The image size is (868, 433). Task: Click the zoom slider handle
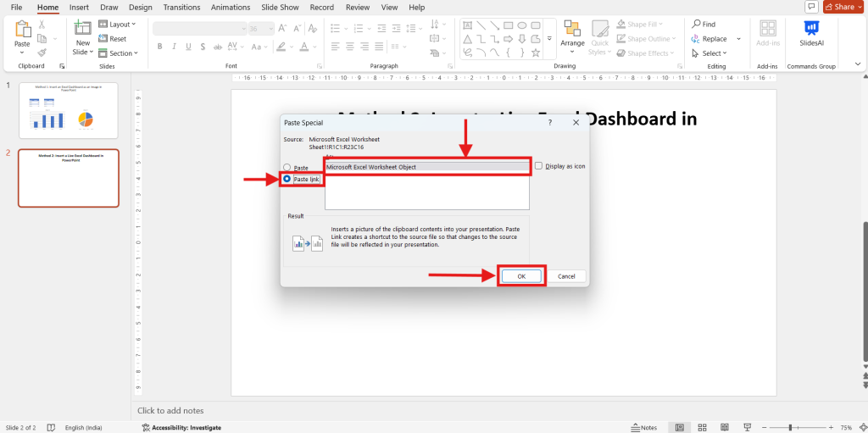click(x=790, y=427)
